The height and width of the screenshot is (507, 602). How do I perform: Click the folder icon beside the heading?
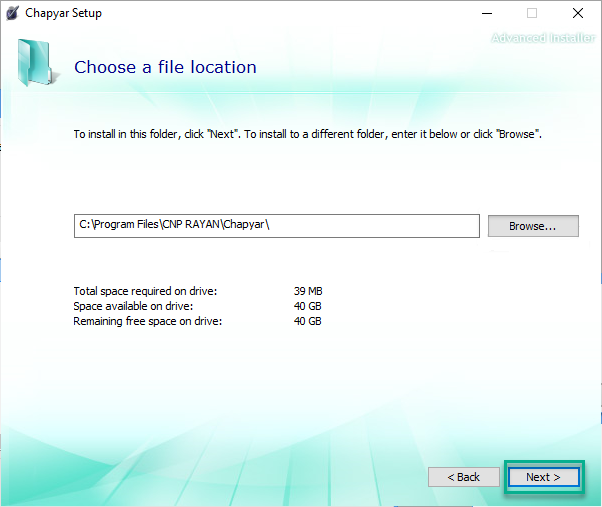coord(37,63)
